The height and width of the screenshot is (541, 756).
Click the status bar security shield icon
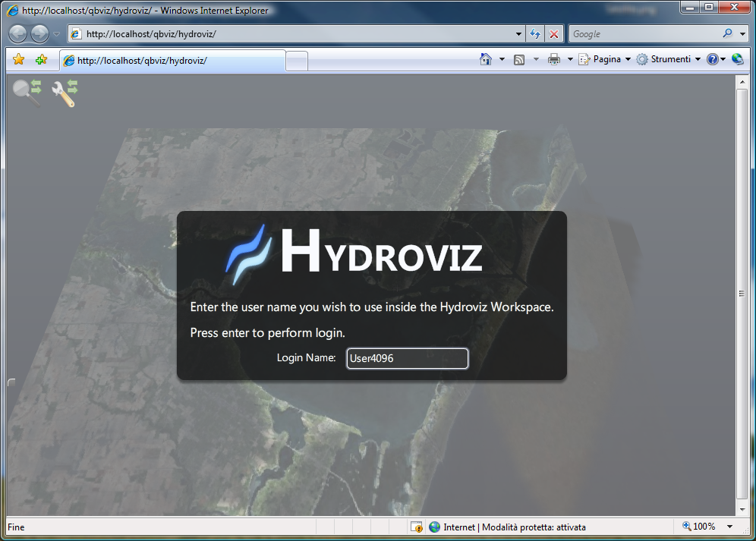(417, 527)
